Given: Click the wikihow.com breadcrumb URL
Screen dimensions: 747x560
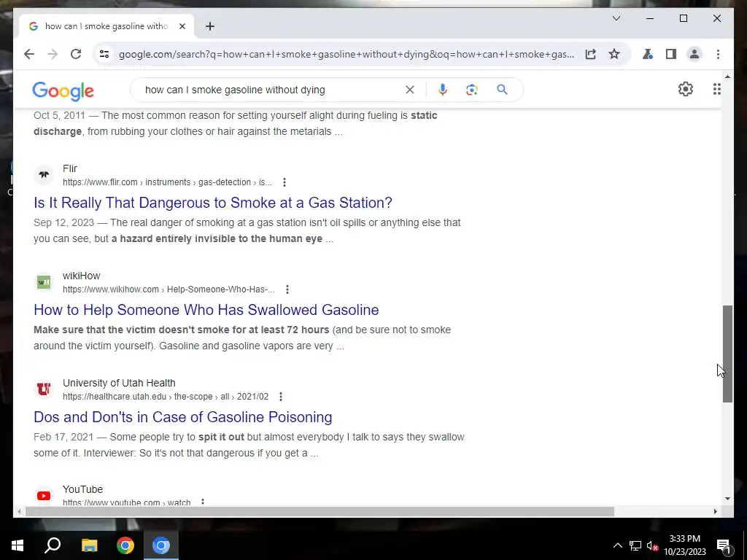Looking at the screenshot, I should click(x=169, y=289).
